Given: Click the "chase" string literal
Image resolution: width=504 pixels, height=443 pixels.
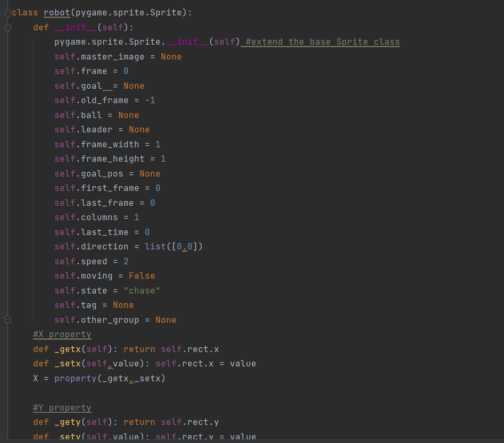Looking at the screenshot, I should pyautogui.click(x=142, y=290).
